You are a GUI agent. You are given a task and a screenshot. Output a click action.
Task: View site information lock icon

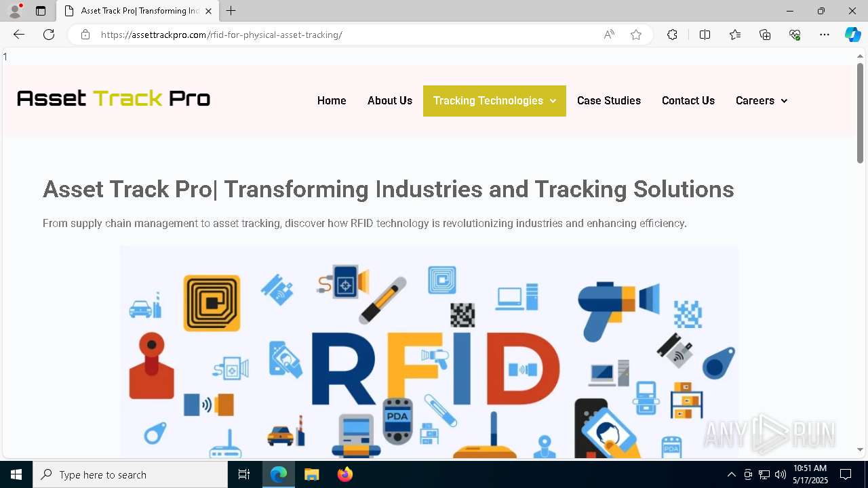coord(85,35)
